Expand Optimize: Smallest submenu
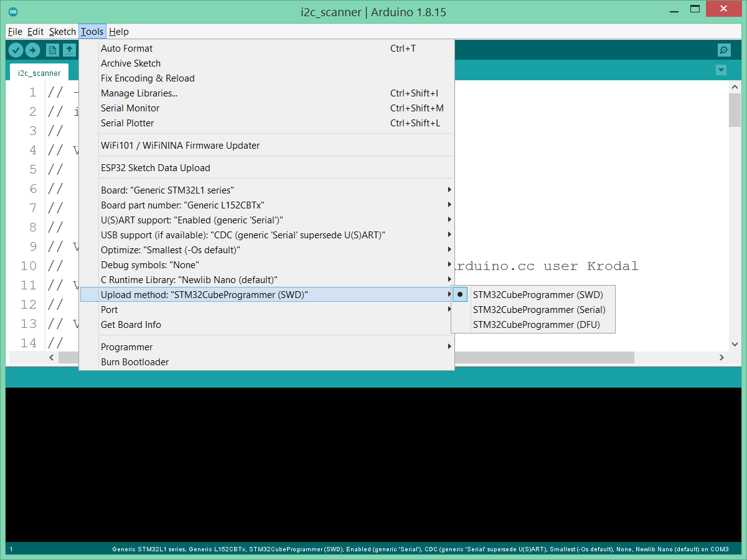This screenshot has width=747, height=560. pos(267,250)
